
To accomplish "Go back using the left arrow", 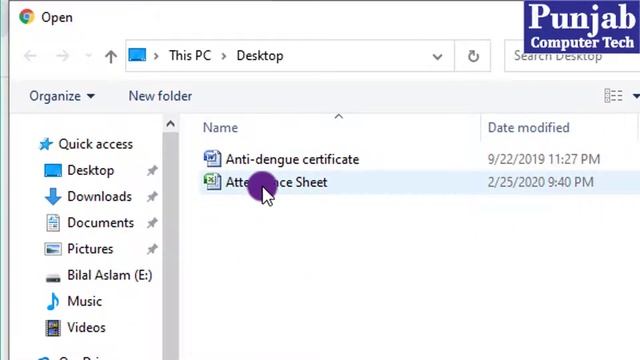I will pos(31,56).
